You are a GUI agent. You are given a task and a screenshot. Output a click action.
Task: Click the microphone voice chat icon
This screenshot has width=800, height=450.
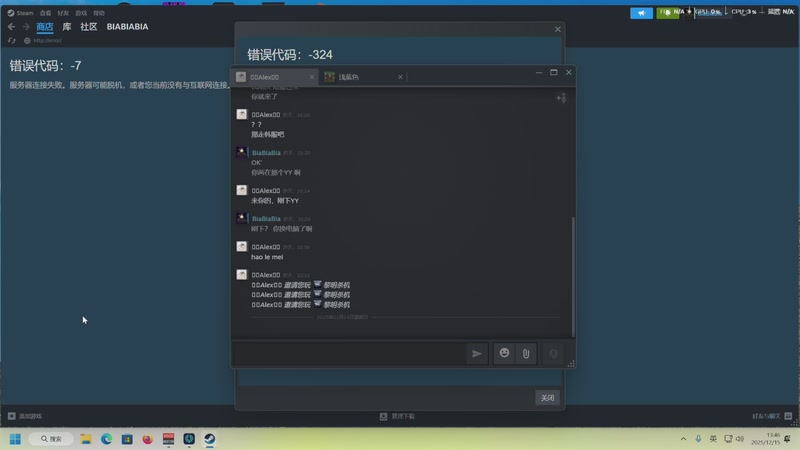click(x=554, y=354)
